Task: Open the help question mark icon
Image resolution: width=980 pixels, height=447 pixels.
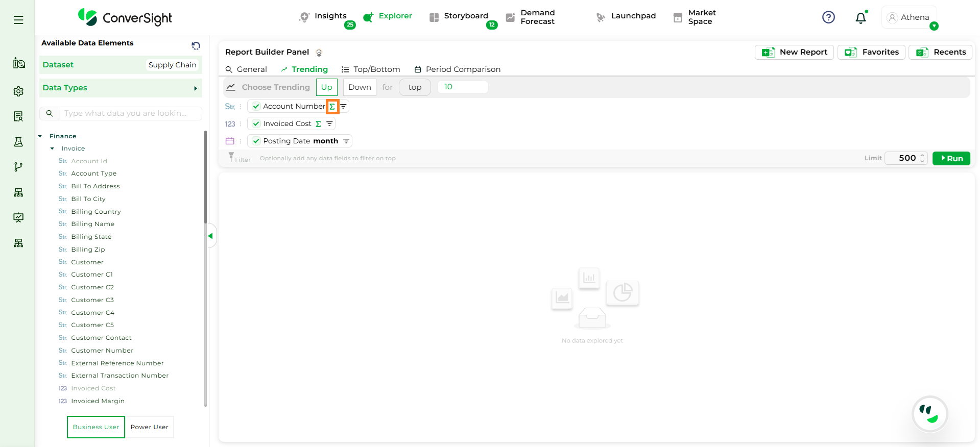Action: (x=828, y=17)
